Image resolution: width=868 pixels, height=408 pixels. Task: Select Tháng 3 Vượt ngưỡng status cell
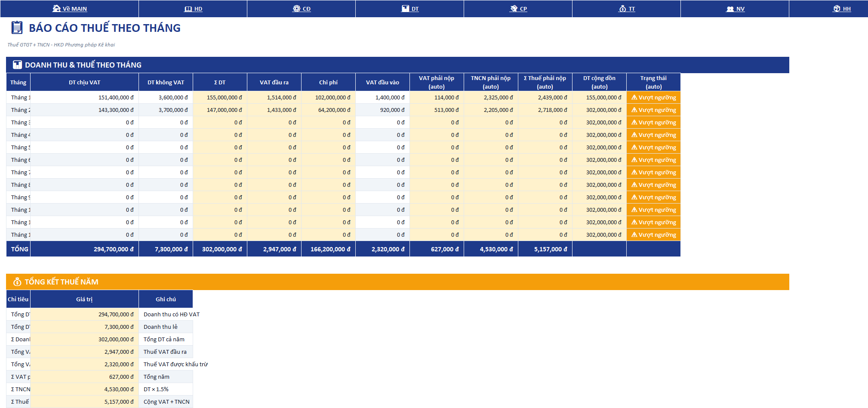[653, 123]
